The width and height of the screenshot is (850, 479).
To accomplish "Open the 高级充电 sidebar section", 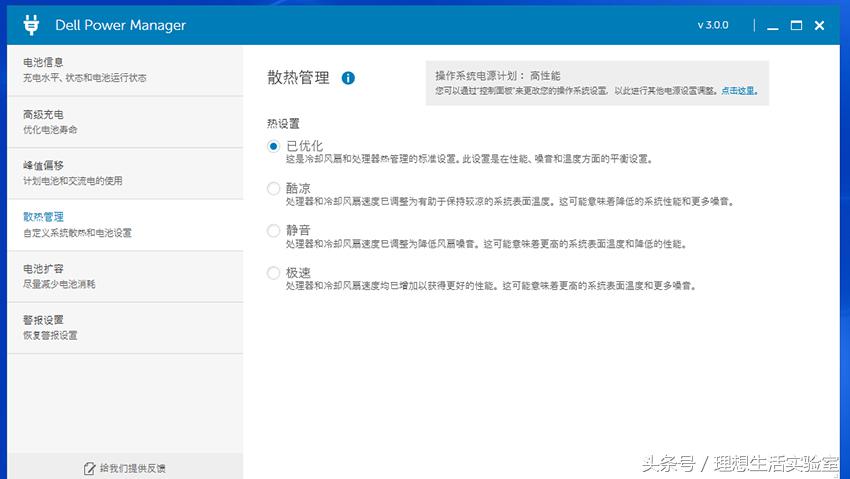I will pos(125,122).
